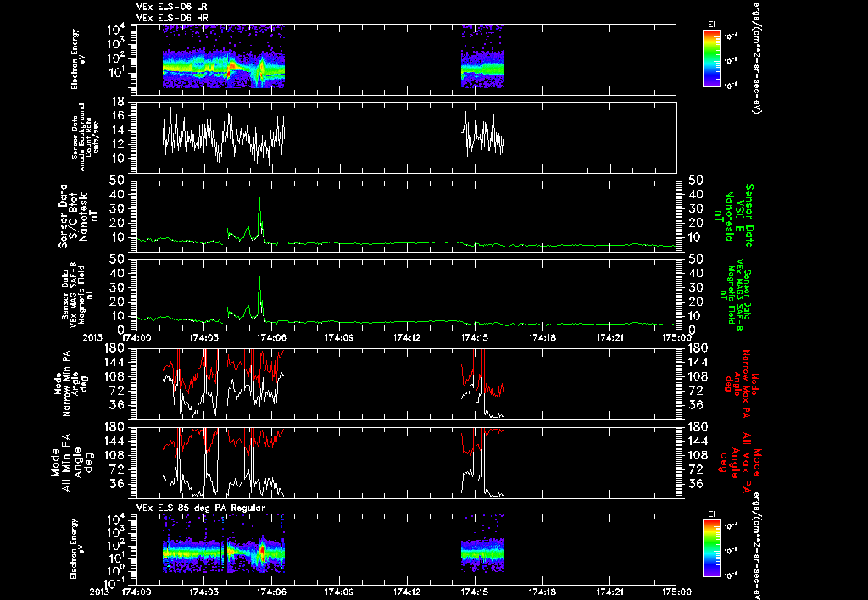
Task: Click the SAF-B magnetic field spike peak
Action: 259,271
